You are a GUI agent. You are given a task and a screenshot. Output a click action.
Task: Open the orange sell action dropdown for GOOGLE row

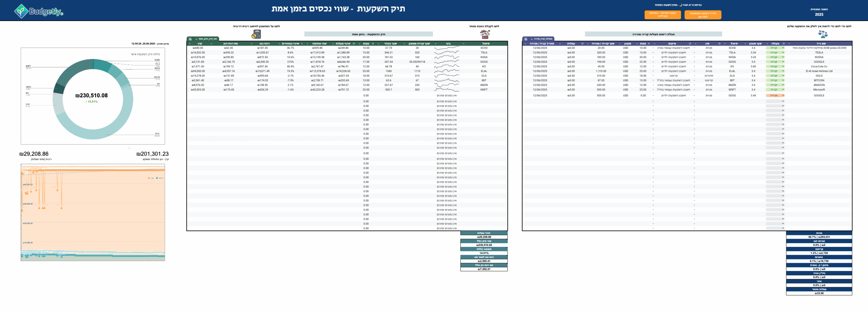tap(783, 96)
